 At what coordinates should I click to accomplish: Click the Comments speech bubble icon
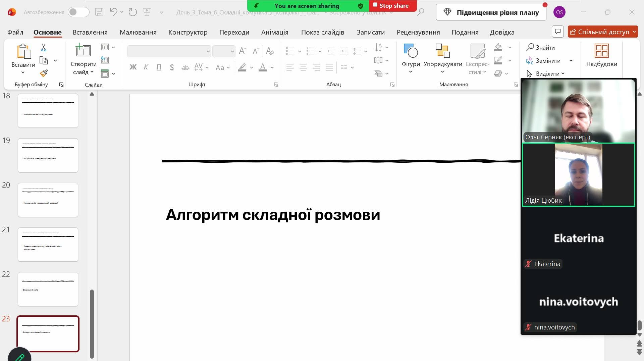(558, 32)
